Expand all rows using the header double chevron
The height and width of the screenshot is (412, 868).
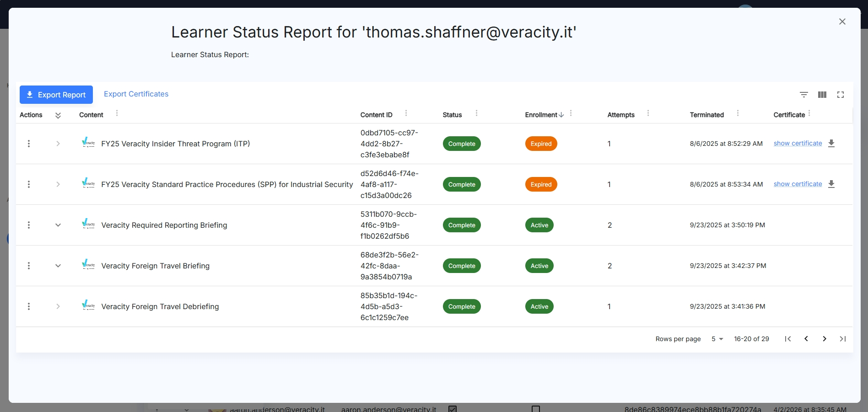tap(58, 115)
